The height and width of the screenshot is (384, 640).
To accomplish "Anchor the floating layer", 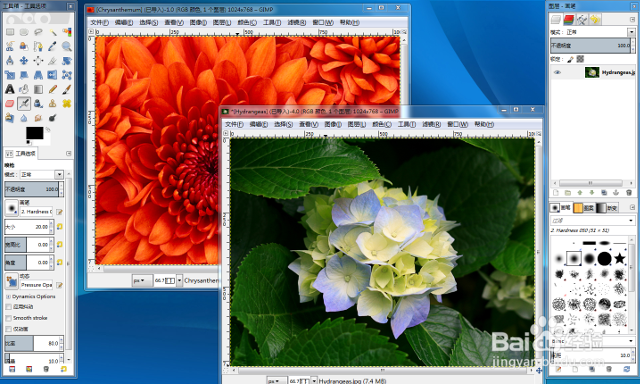I will [616, 193].
